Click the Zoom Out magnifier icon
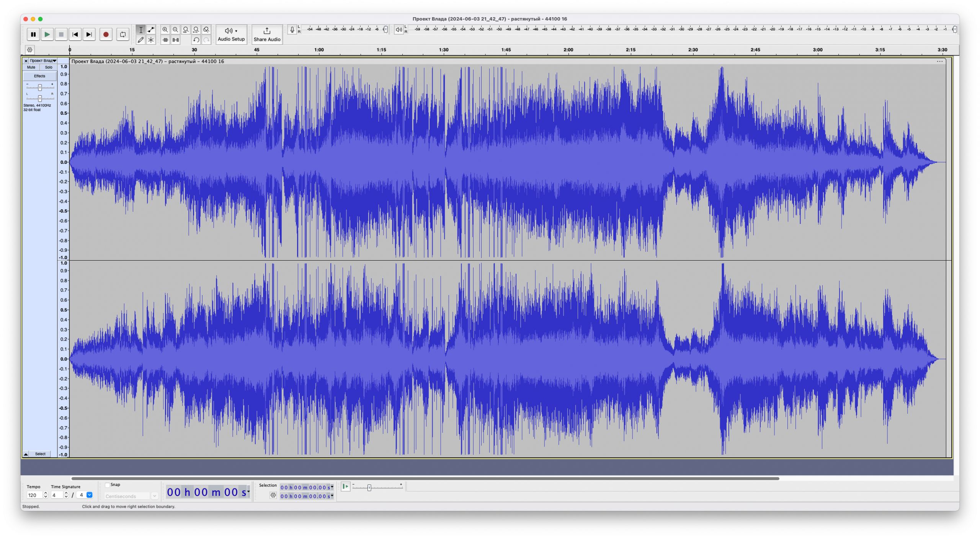 tap(175, 30)
